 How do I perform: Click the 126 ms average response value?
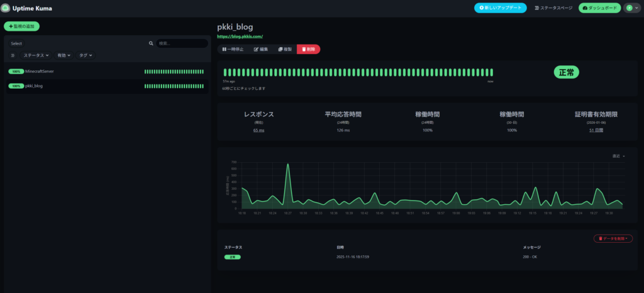click(343, 130)
